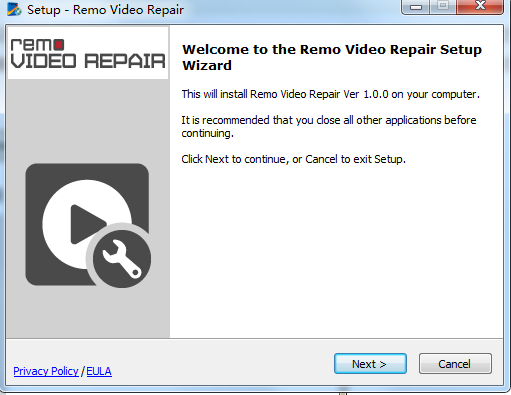This screenshot has width=511, height=395.
Task: Open the EULA link
Action: pos(99,371)
